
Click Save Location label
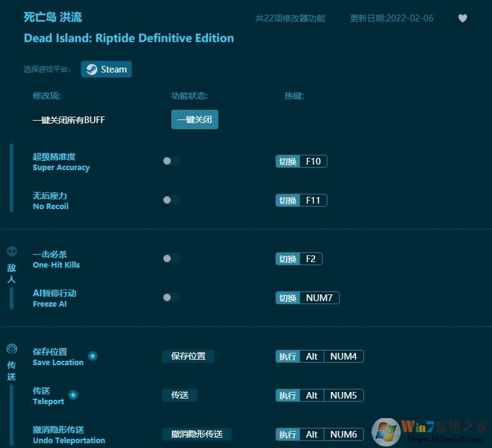(58, 362)
